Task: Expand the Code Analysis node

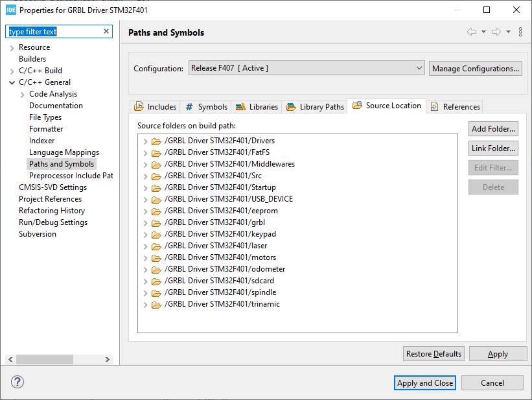Action: (23, 95)
